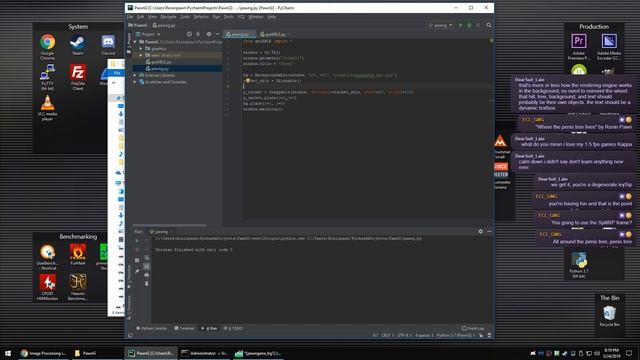Open TODO tool window
The height and width of the screenshot is (360, 640).
(x=233, y=328)
